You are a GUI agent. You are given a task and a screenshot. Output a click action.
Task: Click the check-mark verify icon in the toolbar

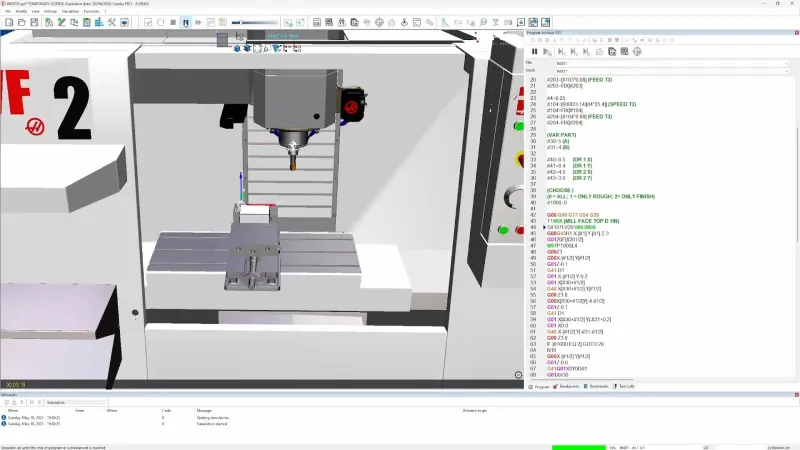pos(148,22)
